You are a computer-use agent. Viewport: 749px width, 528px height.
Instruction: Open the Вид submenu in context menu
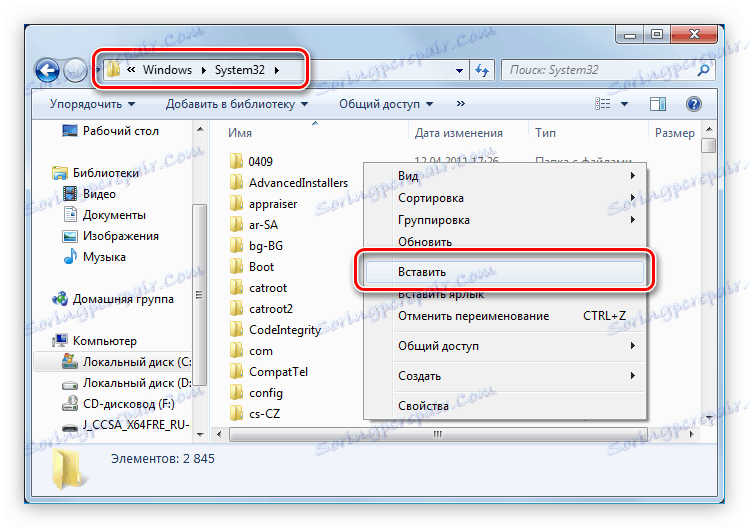(x=505, y=175)
